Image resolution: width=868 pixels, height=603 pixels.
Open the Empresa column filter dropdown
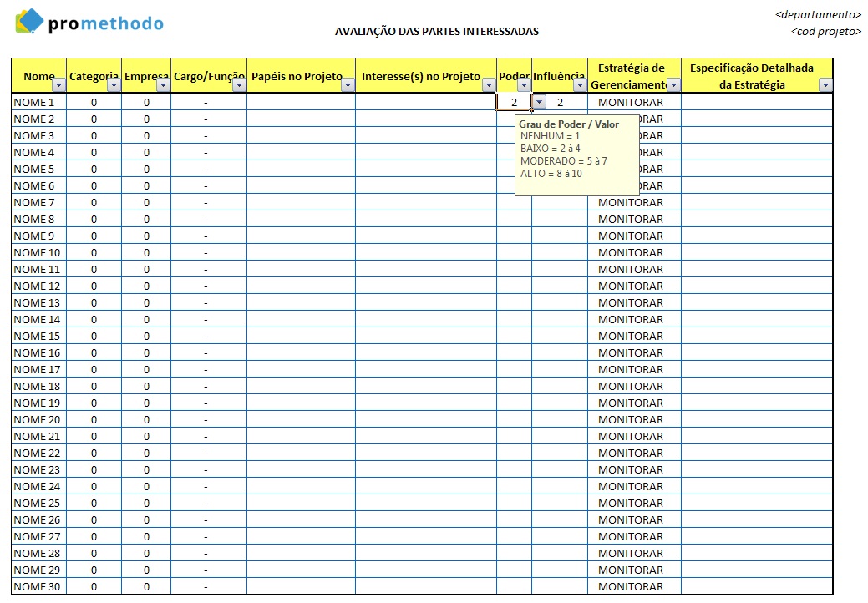(x=163, y=84)
